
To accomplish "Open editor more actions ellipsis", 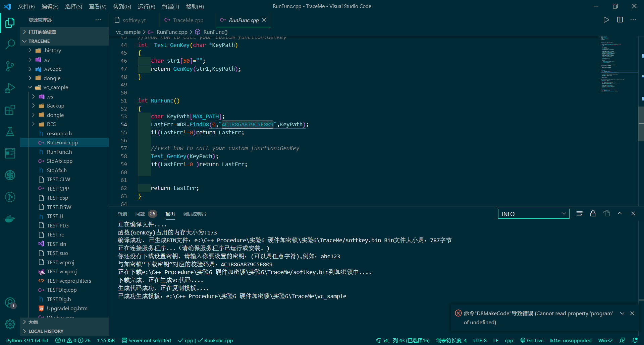I will (x=633, y=20).
